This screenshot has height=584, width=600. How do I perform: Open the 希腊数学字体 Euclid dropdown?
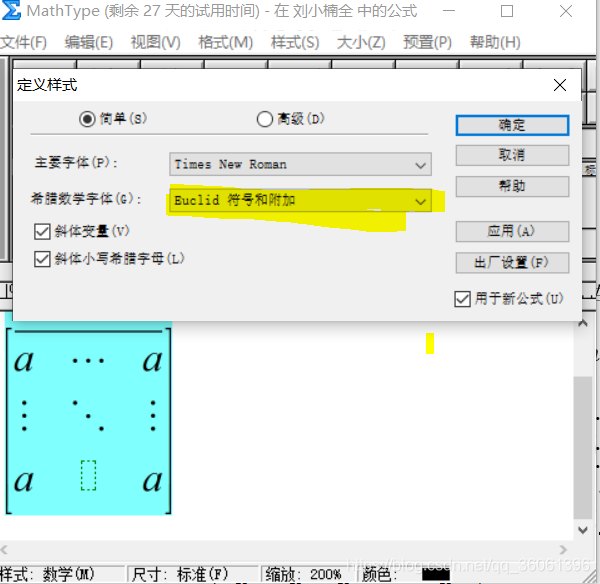[x=300, y=200]
